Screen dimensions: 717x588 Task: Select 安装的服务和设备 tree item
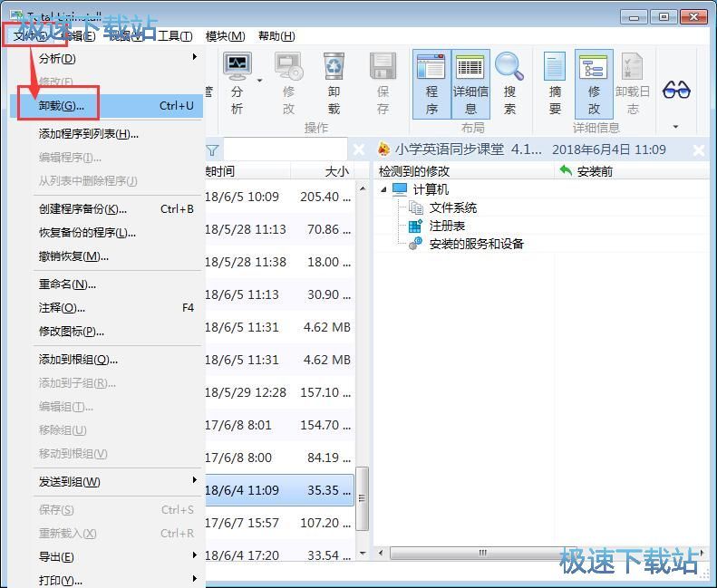coord(476,244)
